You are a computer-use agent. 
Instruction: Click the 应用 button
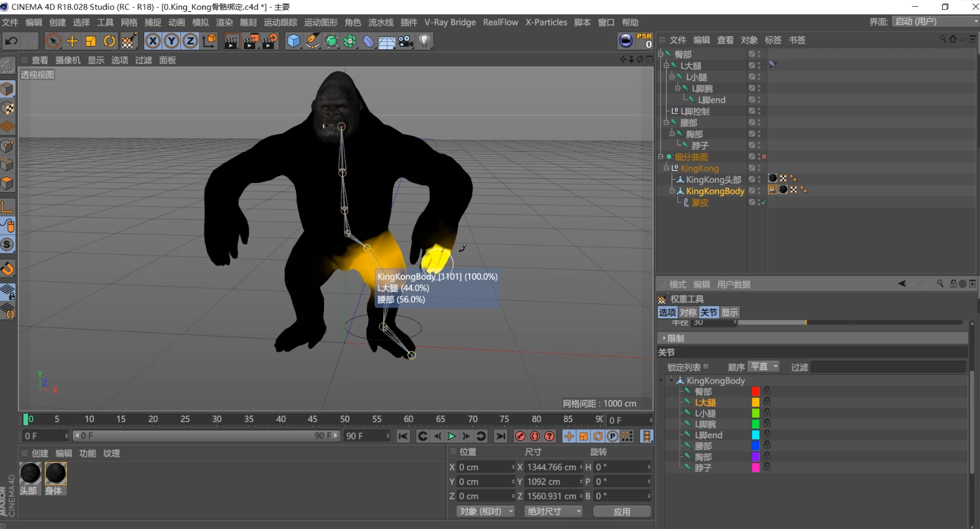(622, 512)
